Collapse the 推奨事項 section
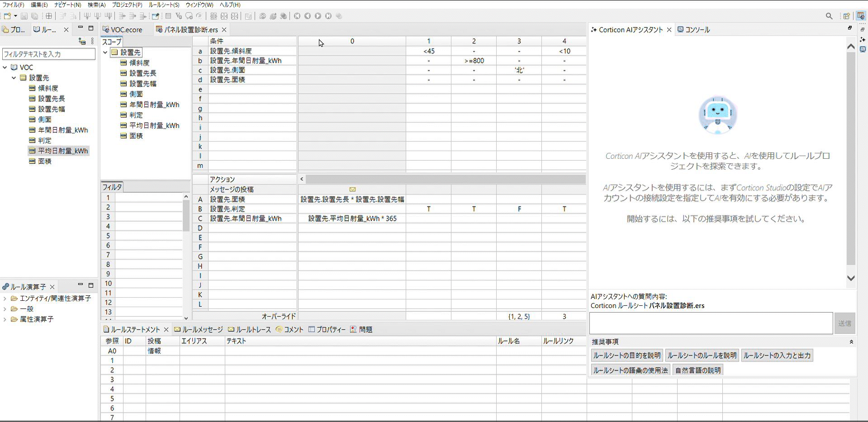The height and width of the screenshot is (422, 868). [x=851, y=342]
